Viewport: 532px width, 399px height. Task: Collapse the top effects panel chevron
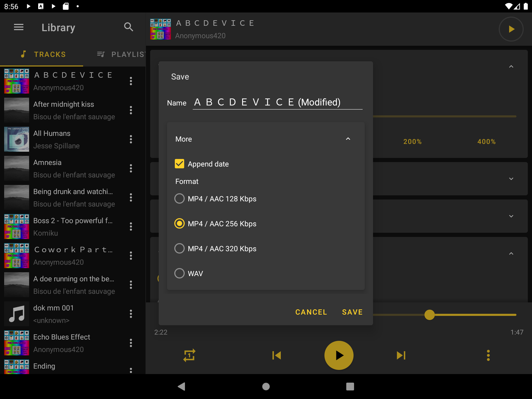511,67
